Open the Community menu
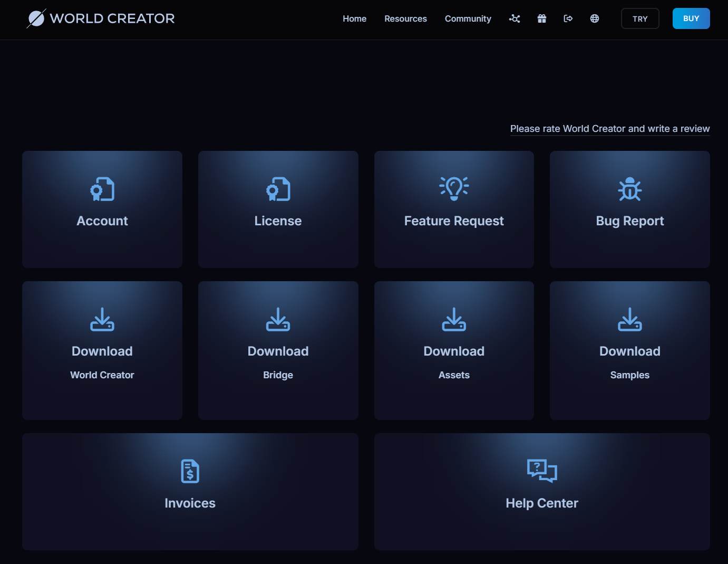 (x=468, y=18)
